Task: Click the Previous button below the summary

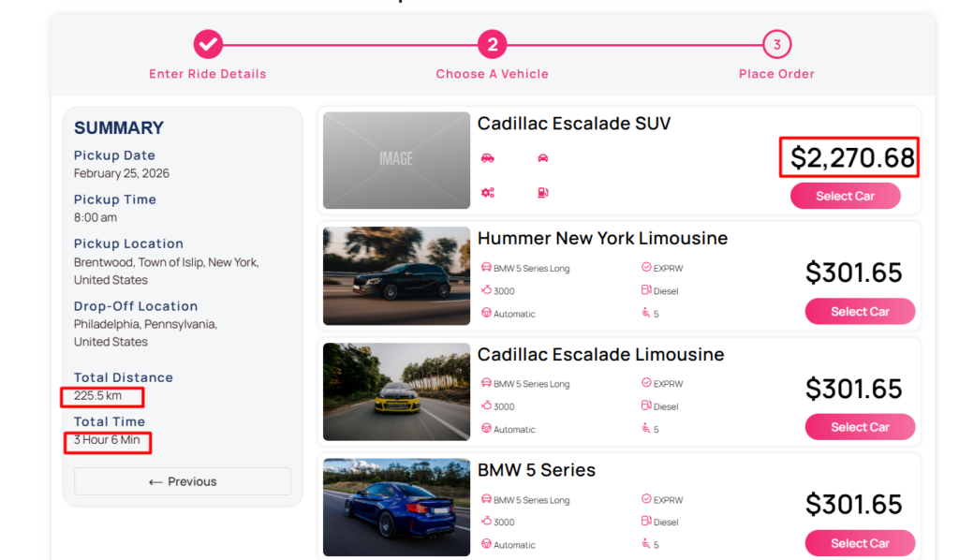Action: pos(182,480)
